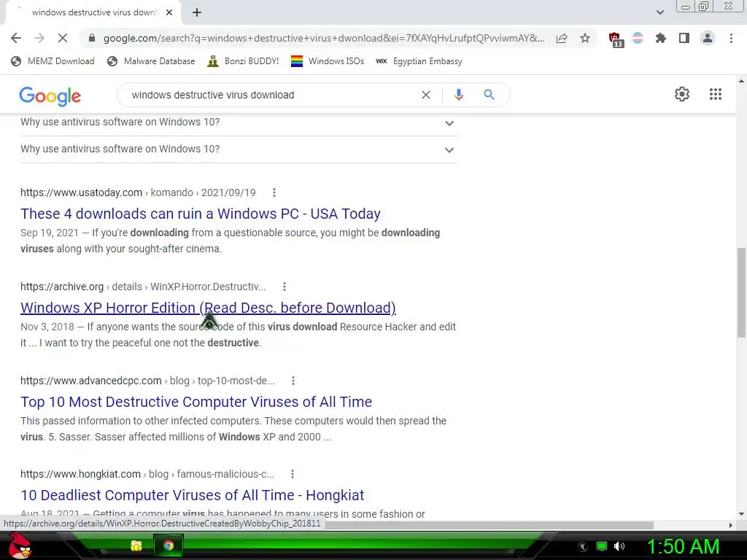Open the Windows ISOs bookmark
Viewport: 747px width, 560px height.
pyautogui.click(x=328, y=61)
